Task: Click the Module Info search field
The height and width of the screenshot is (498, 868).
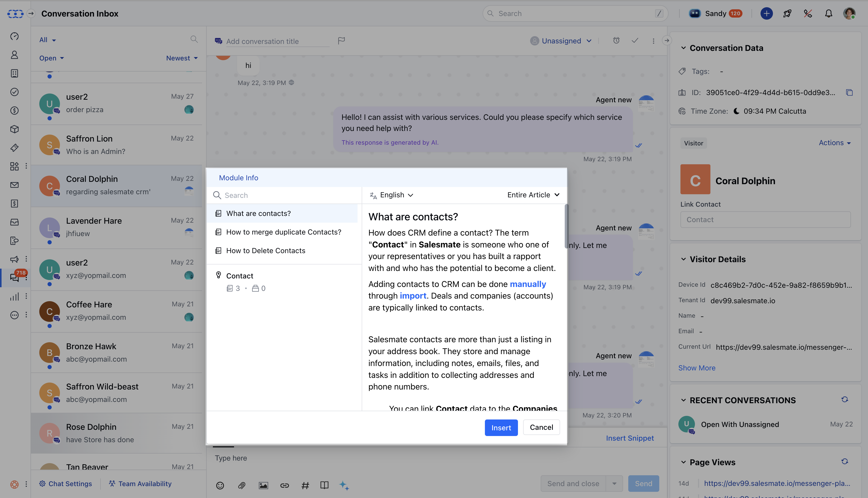Action: pyautogui.click(x=284, y=195)
